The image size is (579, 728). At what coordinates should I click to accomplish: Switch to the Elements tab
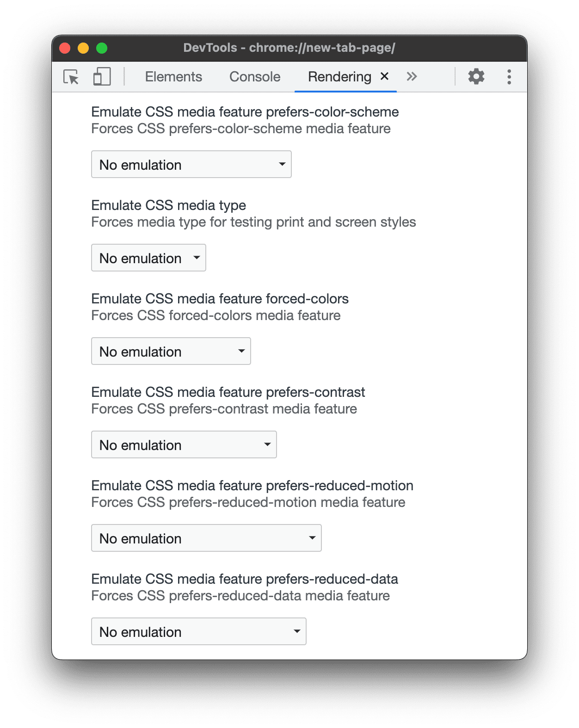click(173, 76)
